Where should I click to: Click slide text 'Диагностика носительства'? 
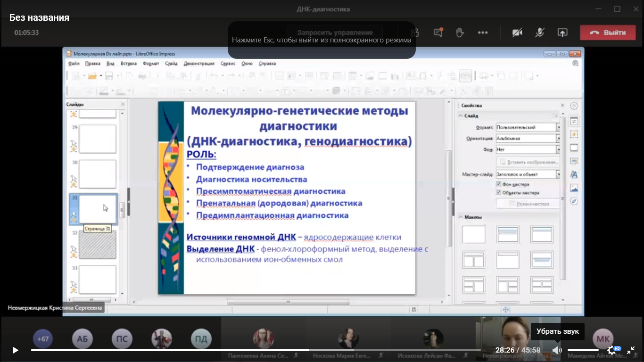pos(252,180)
